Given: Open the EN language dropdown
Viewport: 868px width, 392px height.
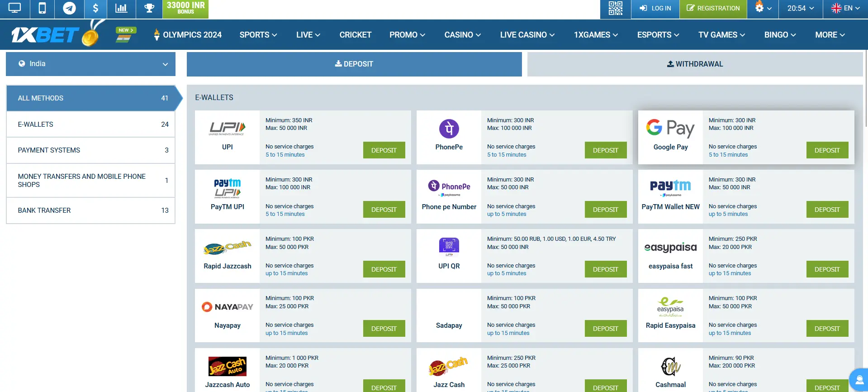Looking at the screenshot, I should pos(845,8).
